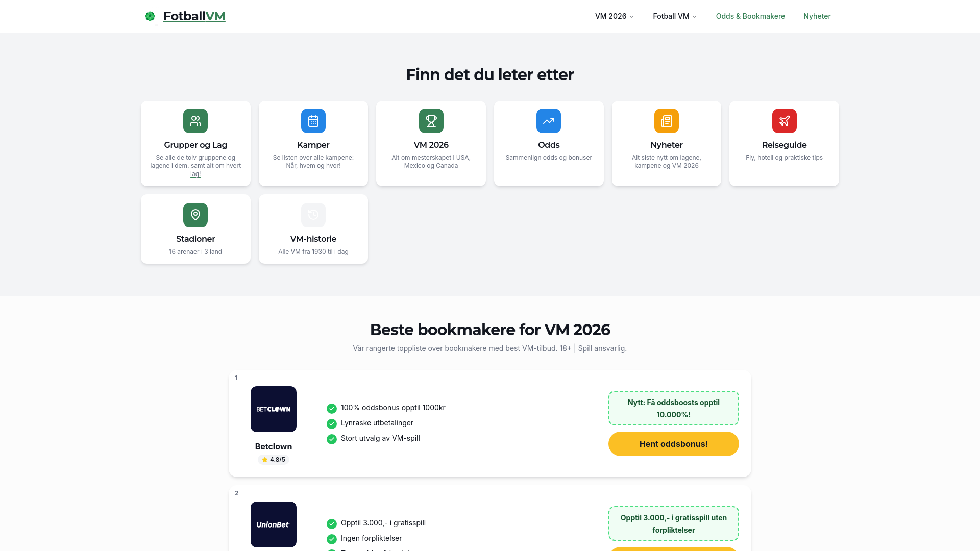Image resolution: width=980 pixels, height=551 pixels.
Task: Open the Betclown 4.8/5 star rating badge
Action: pos(274,460)
